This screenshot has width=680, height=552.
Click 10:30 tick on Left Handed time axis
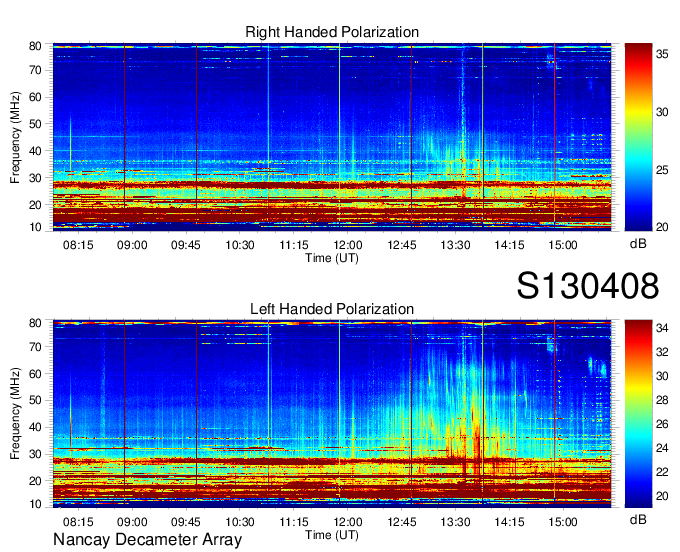(240, 522)
